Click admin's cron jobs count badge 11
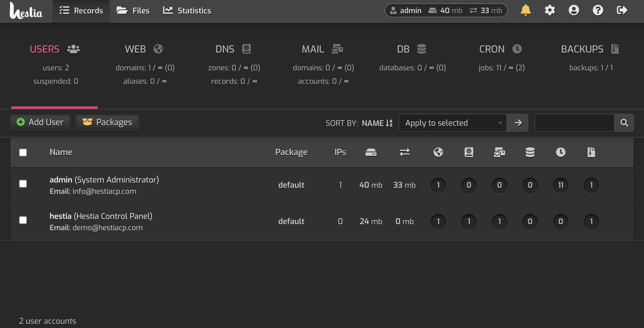644x328 pixels. click(x=560, y=185)
